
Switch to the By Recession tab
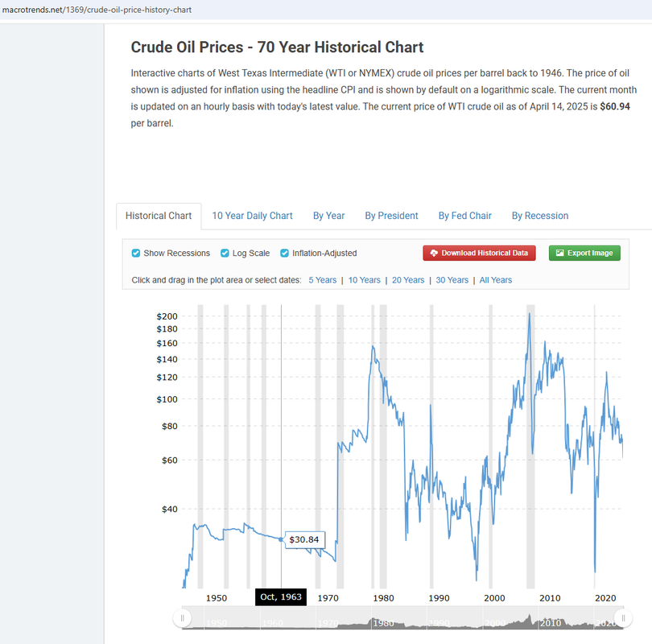coord(540,216)
